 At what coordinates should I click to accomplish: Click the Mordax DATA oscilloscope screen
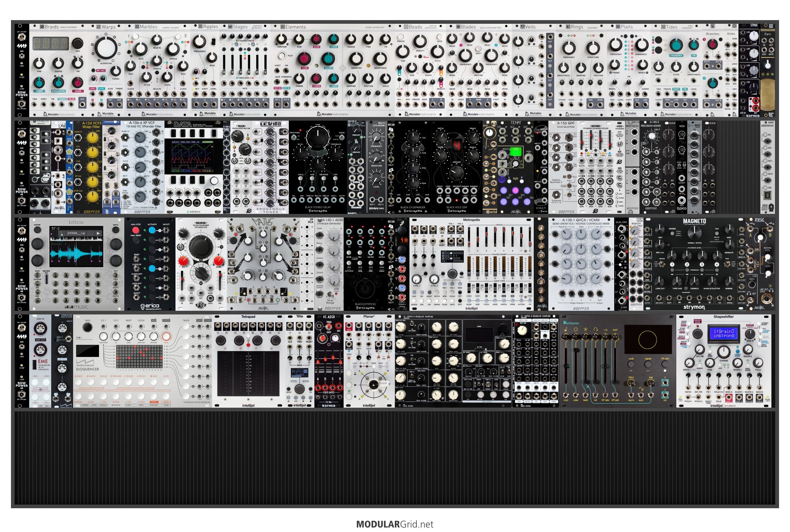click(193, 156)
